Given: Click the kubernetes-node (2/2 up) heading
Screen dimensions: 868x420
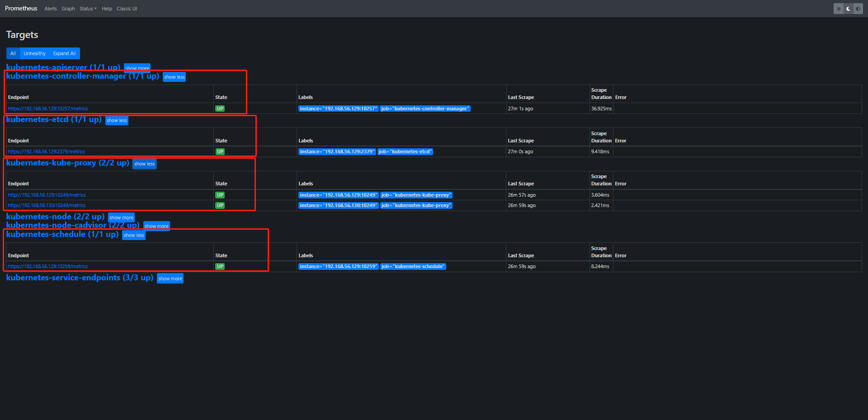Looking at the screenshot, I should [55, 217].
